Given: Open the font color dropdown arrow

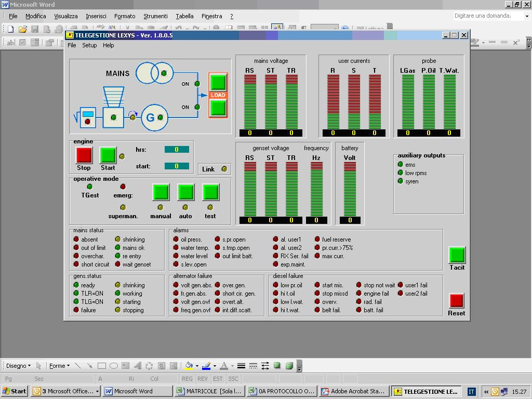Looking at the screenshot, I should coord(232,366).
